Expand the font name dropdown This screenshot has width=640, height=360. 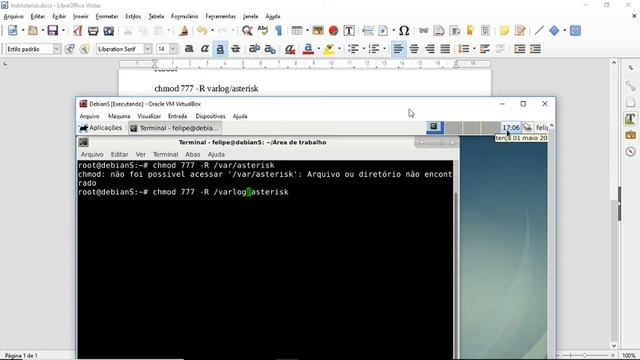coord(148,49)
